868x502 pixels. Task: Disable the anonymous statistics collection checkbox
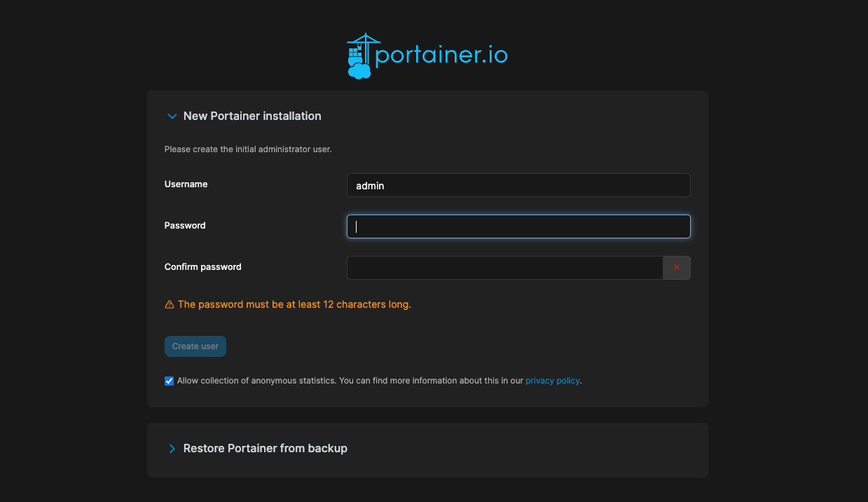[x=169, y=381]
